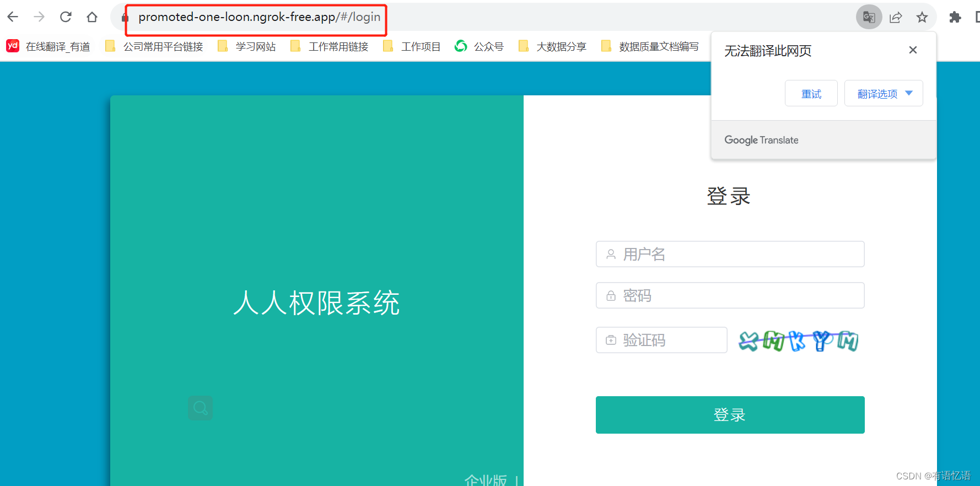This screenshot has height=486, width=980.
Task: Open the 公司常用平台链接 bookmark folder
Action: (154, 46)
